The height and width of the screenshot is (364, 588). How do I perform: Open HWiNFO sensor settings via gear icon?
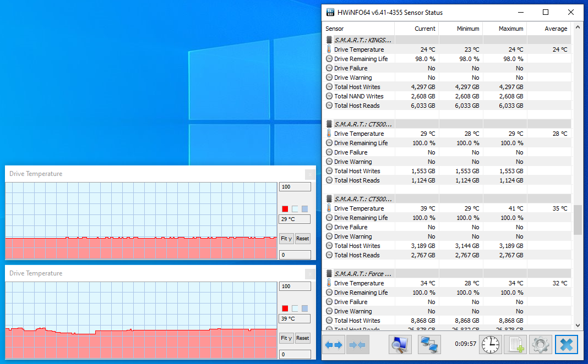pyautogui.click(x=540, y=345)
